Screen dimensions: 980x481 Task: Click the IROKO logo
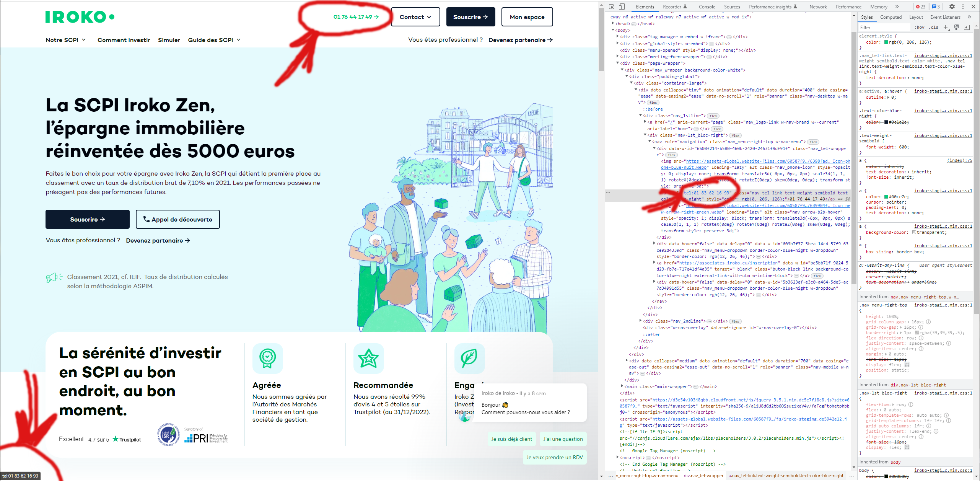click(80, 17)
